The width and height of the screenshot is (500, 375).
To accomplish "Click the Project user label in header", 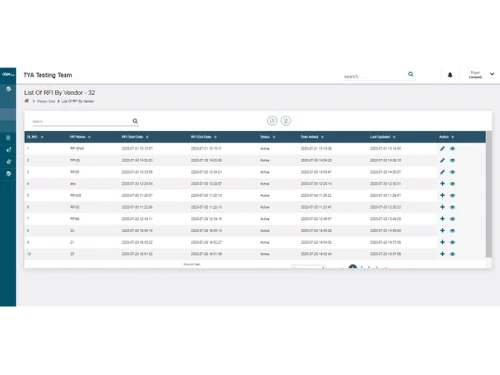I will click(x=475, y=75).
